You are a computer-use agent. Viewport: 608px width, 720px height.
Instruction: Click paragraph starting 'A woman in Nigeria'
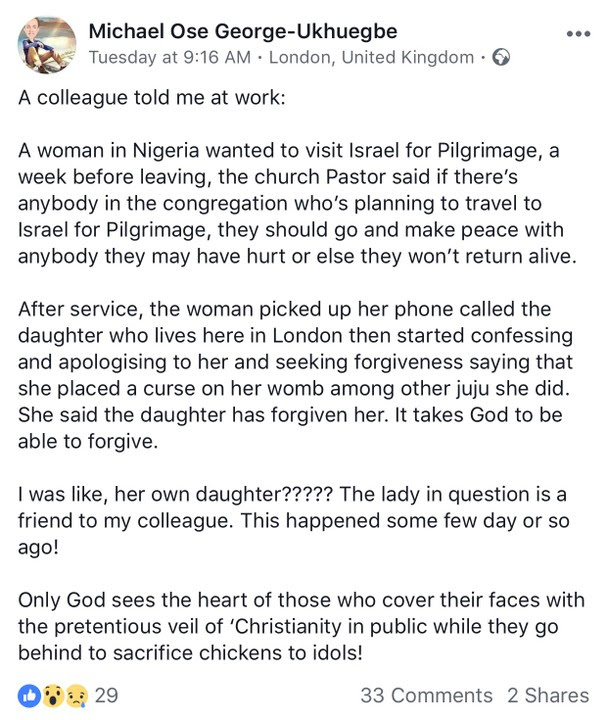tap(297, 203)
